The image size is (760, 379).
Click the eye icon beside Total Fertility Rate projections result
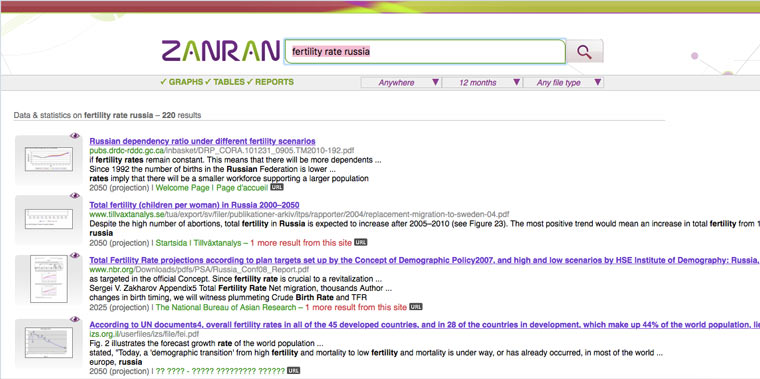(x=75, y=255)
